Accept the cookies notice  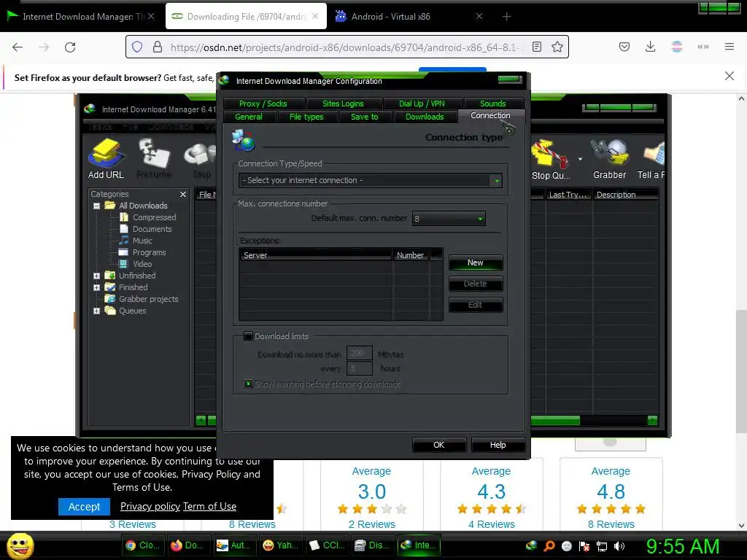pos(84,507)
